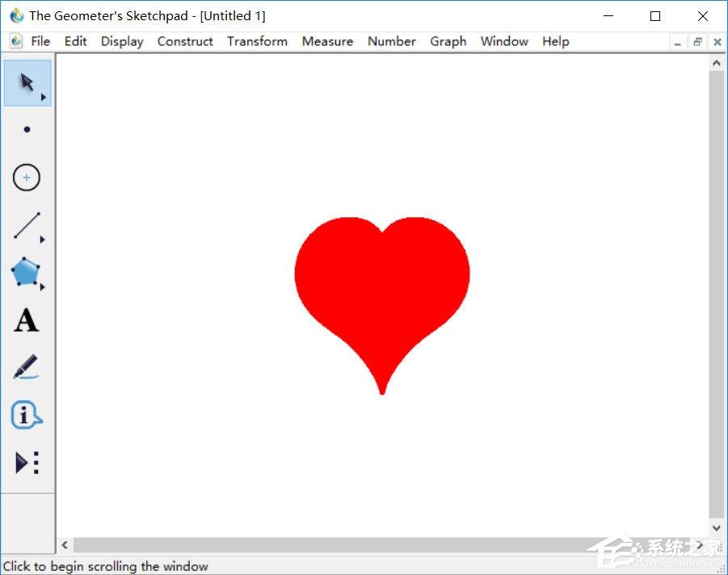
Task: Click the vertical scrollbar down arrow
Action: tap(716, 527)
